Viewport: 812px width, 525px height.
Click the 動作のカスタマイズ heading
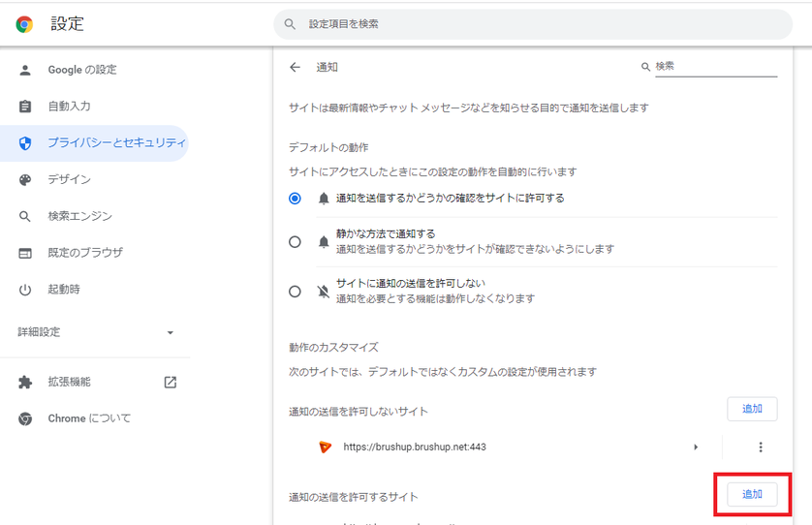pos(333,348)
